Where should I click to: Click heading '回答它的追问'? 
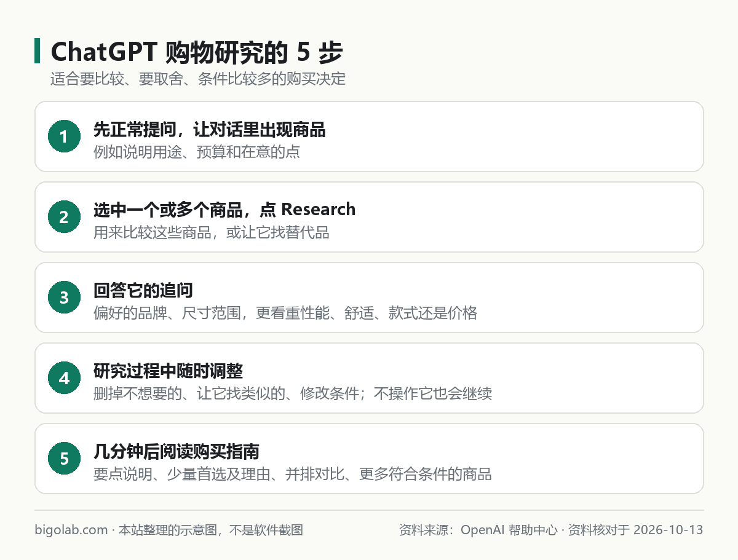(144, 291)
